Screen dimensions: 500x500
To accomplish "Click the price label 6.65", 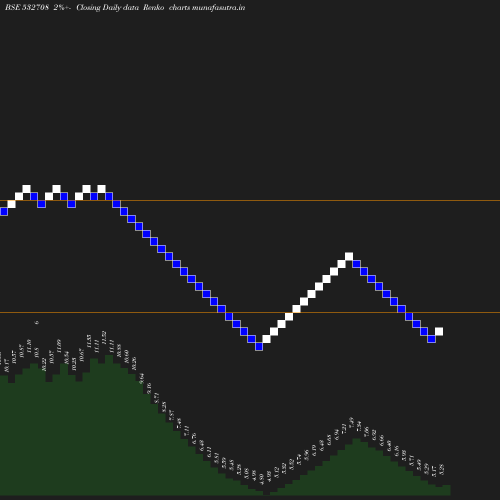I will (x=329, y=440).
